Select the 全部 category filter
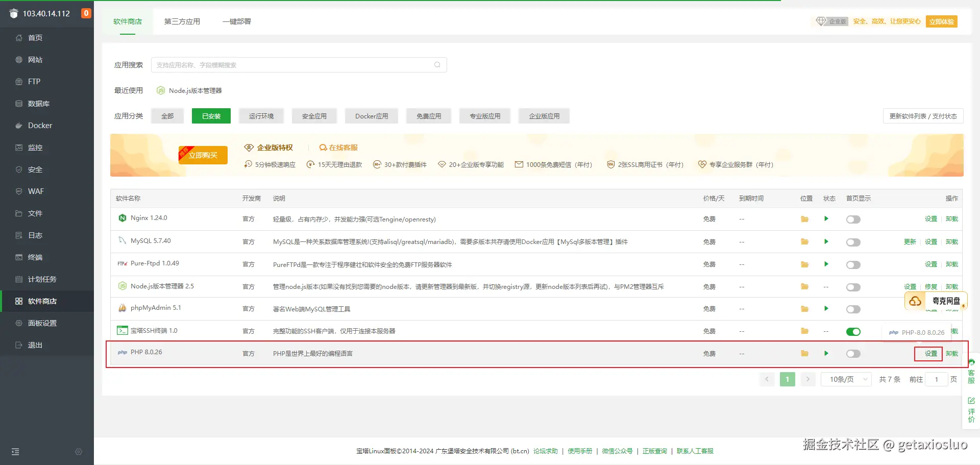This screenshot has width=980, height=465. click(x=167, y=116)
